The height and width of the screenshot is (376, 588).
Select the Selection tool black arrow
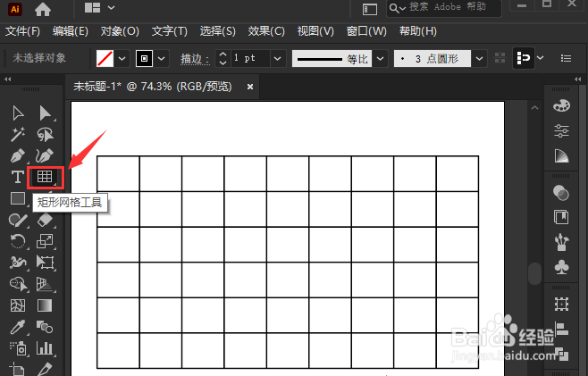(x=18, y=113)
